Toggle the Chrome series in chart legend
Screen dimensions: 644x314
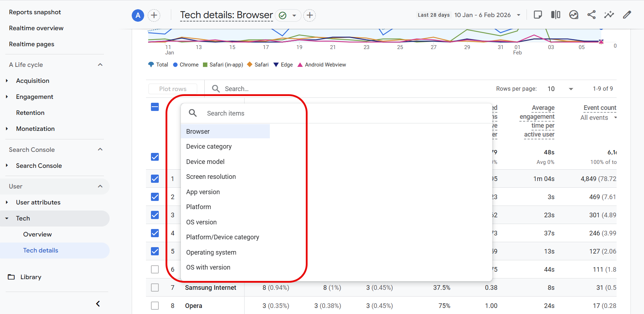(186, 65)
